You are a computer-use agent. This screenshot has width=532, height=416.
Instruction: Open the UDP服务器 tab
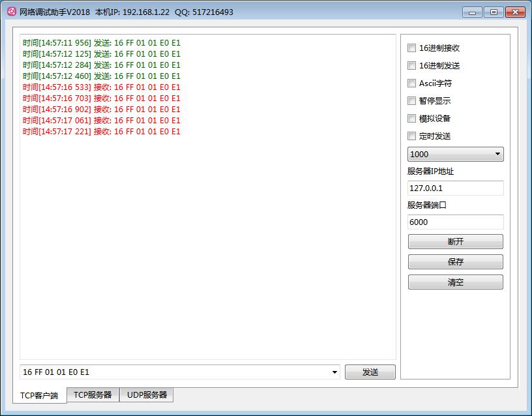pyautogui.click(x=147, y=395)
